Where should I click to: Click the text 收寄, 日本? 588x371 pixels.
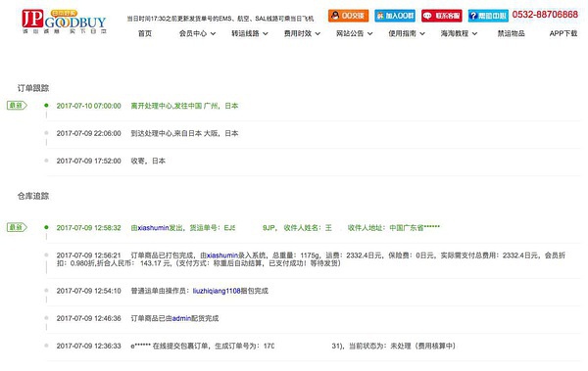pyautogui.click(x=148, y=161)
